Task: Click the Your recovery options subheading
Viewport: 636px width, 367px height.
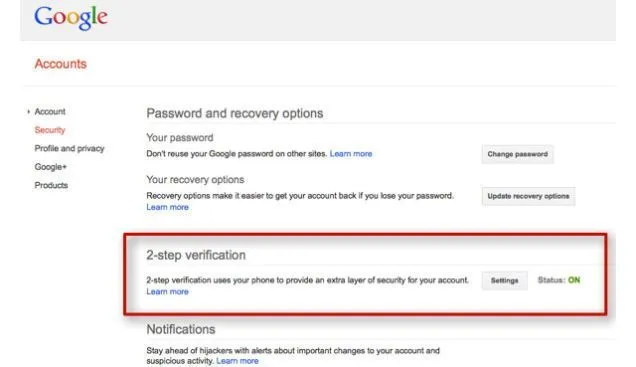Action: tap(195, 180)
